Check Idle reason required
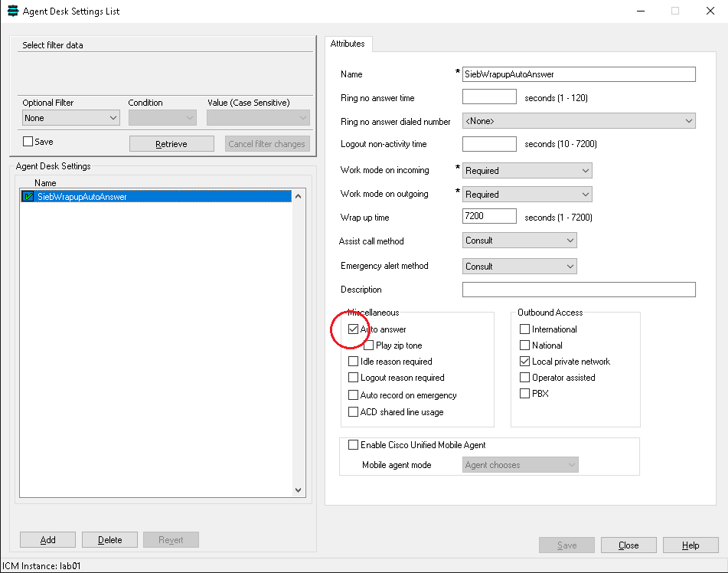The width and height of the screenshot is (728, 573). [354, 361]
